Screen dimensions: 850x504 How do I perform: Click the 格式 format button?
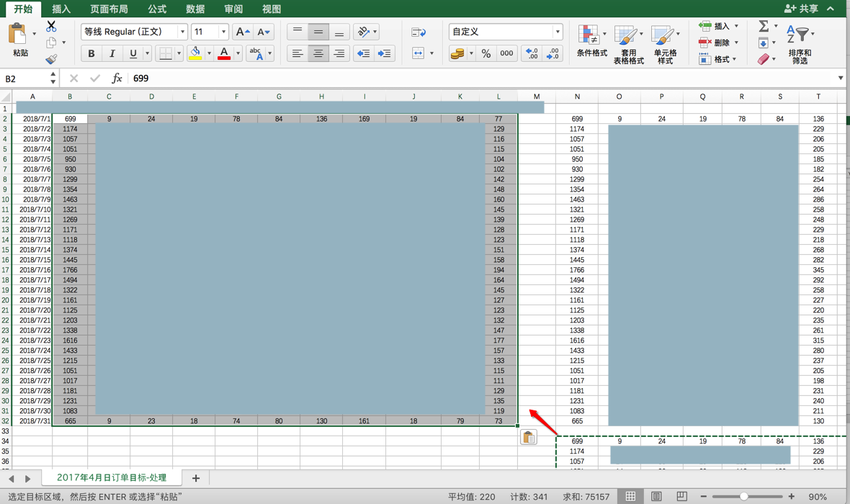717,59
